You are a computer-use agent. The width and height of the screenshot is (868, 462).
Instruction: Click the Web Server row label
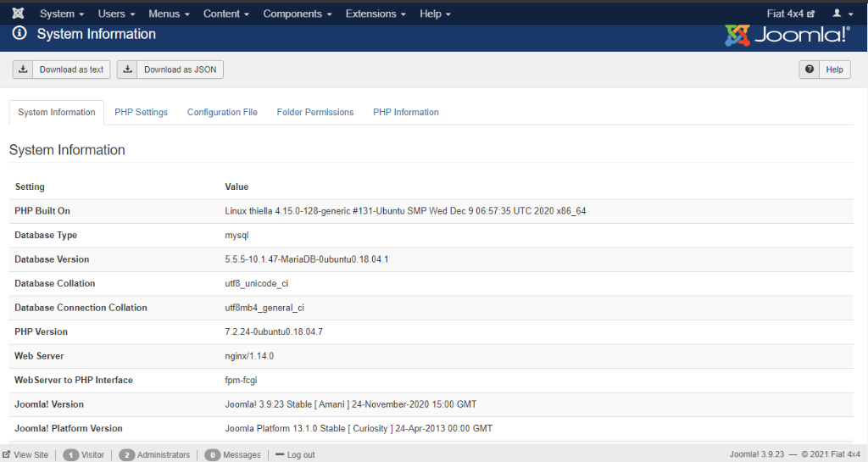click(x=39, y=356)
